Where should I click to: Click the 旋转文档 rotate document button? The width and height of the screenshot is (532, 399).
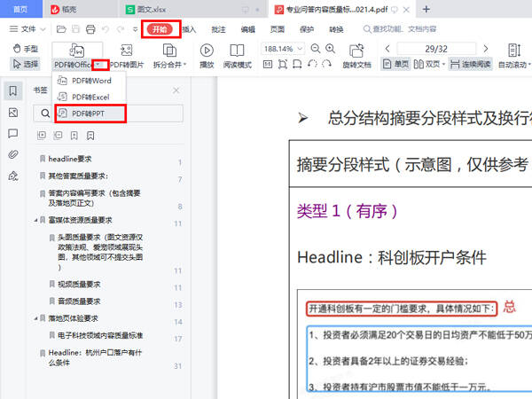(x=356, y=56)
